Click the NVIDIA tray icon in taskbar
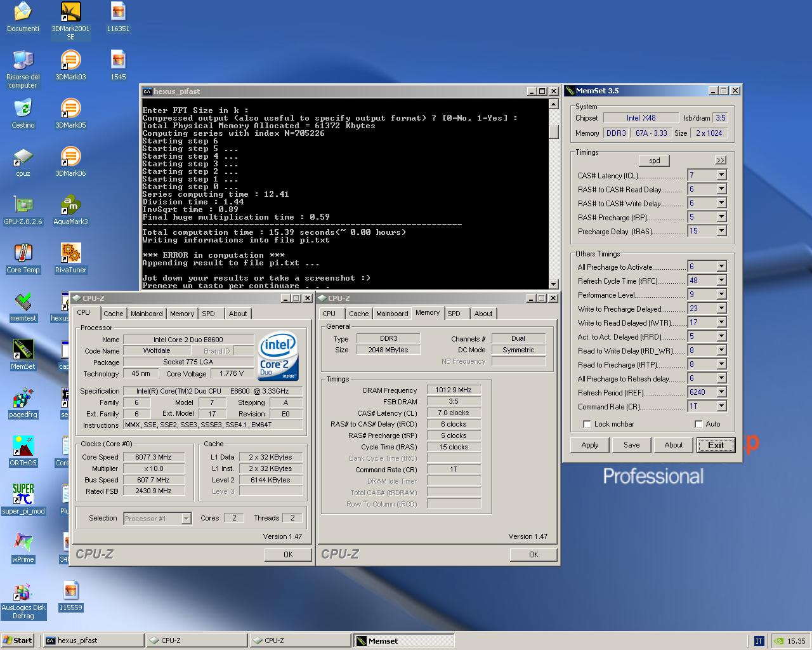Screen dimensions: 812x650 778,641
